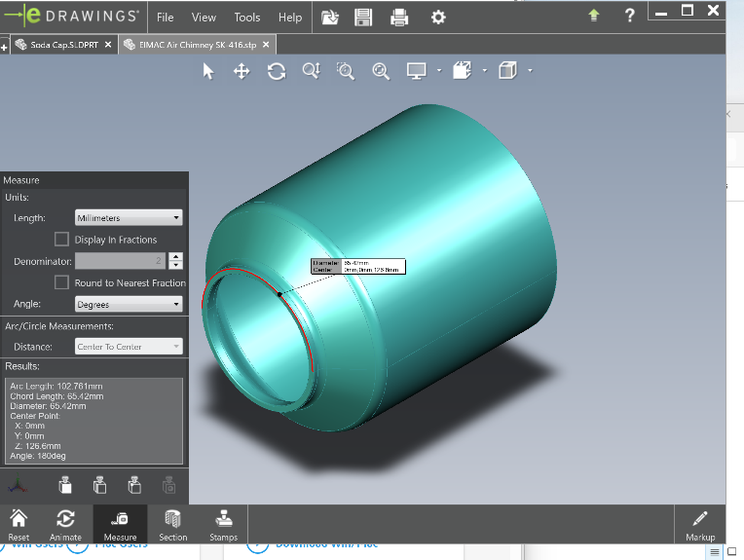Image resolution: width=744 pixels, height=560 pixels.
Task: Click the Denominator value field
Action: (x=120, y=261)
